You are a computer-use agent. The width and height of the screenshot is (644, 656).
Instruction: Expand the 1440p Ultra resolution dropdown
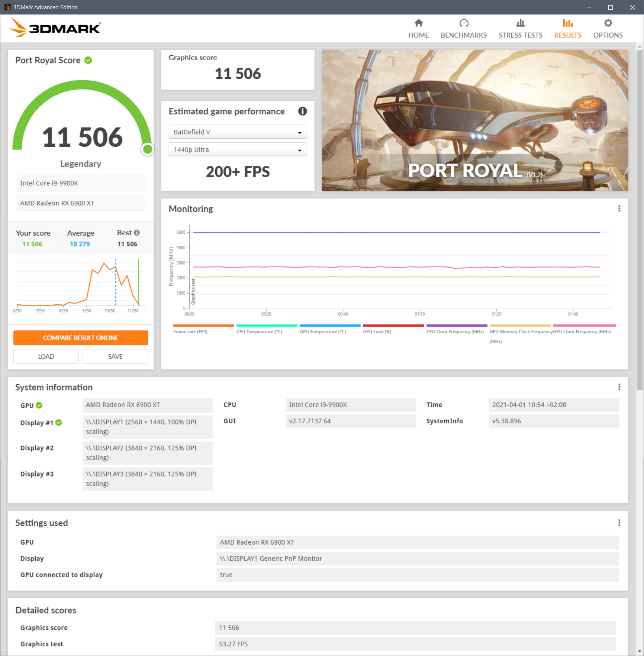[238, 150]
